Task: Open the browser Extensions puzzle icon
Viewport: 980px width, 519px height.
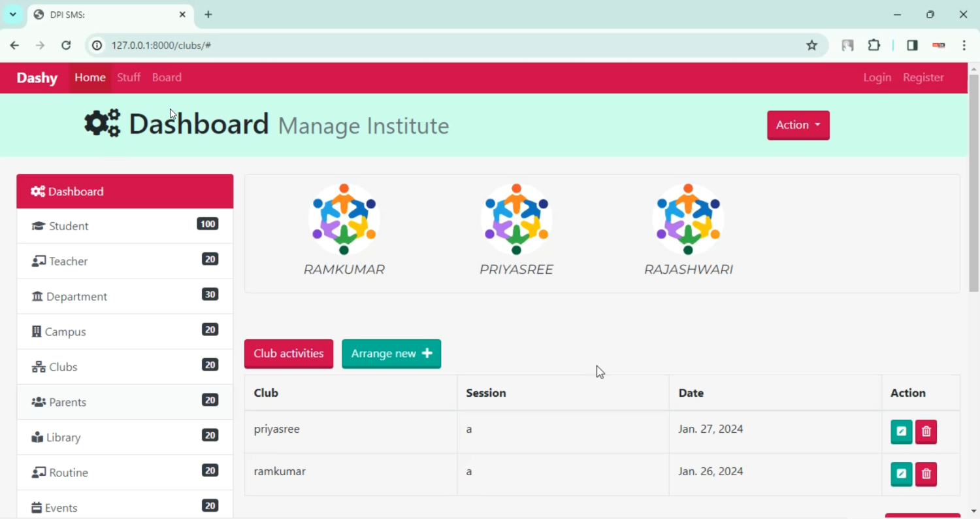Action: click(874, 45)
